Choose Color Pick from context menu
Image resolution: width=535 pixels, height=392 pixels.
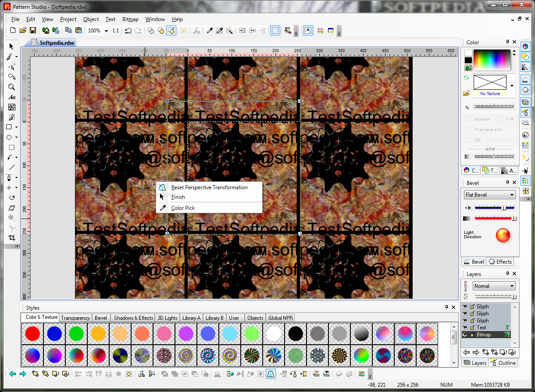point(209,208)
